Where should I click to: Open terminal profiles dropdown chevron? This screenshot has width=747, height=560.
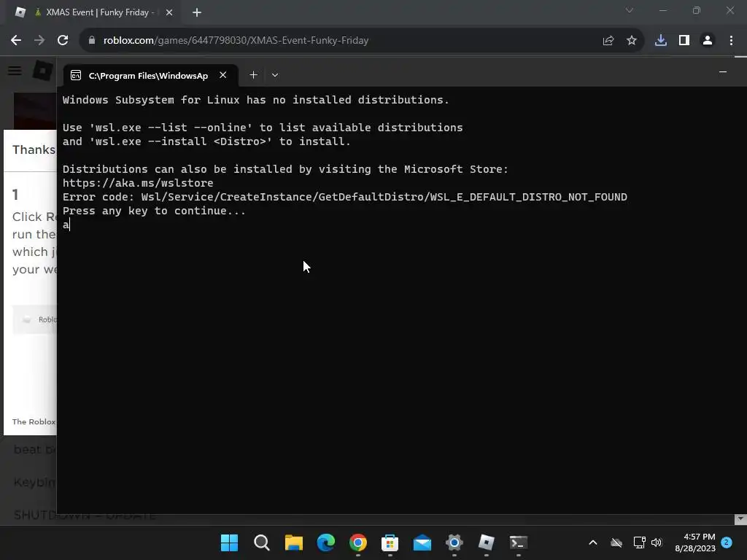pos(275,75)
